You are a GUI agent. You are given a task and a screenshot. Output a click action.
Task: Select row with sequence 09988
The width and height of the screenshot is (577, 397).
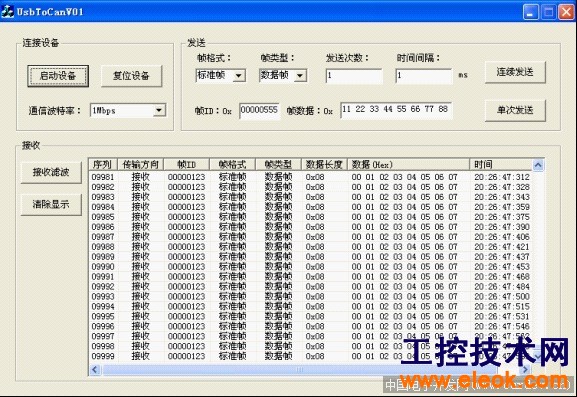pyautogui.click(x=311, y=247)
